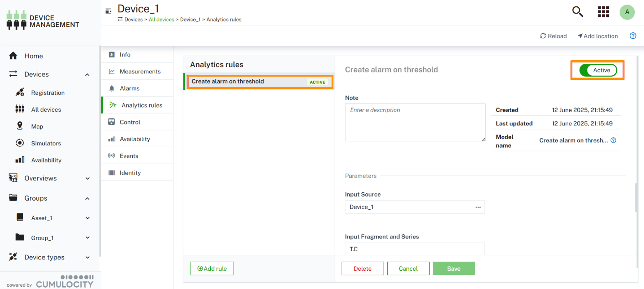Toggle the Active rule switch
This screenshot has height=289, width=644.
tap(598, 70)
